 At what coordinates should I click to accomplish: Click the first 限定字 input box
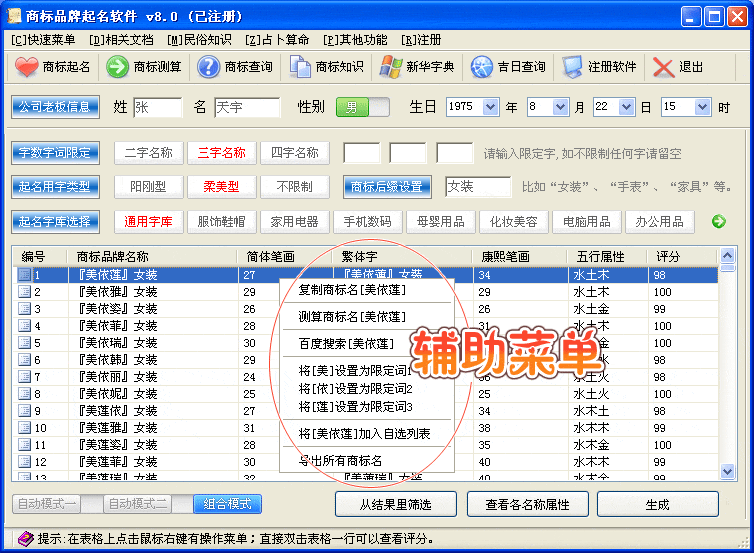pyautogui.click(x=362, y=153)
